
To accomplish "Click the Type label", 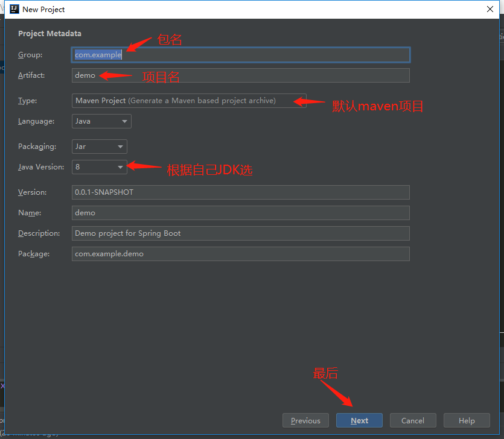I will point(27,101).
